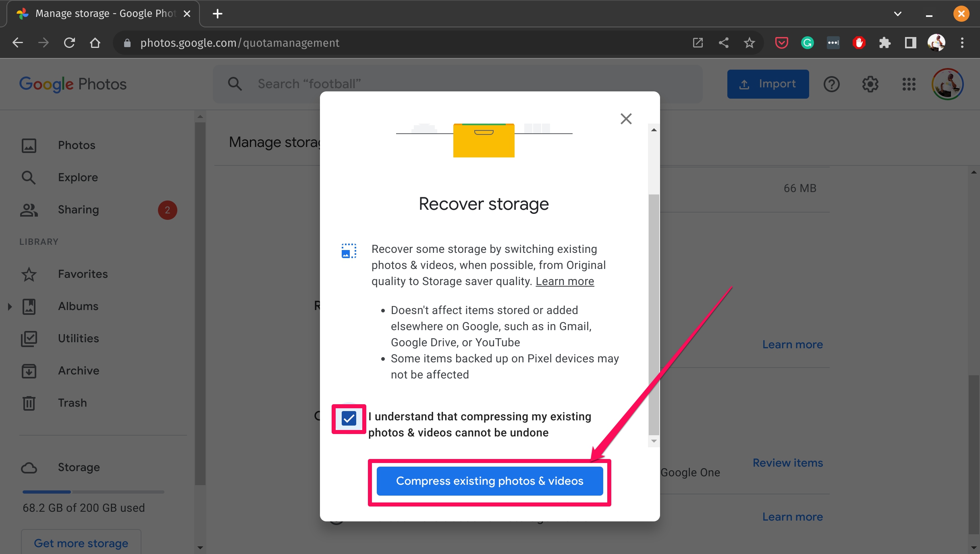This screenshot has height=554, width=980.
Task: Click the dialog scroll down arrow
Action: click(x=654, y=441)
